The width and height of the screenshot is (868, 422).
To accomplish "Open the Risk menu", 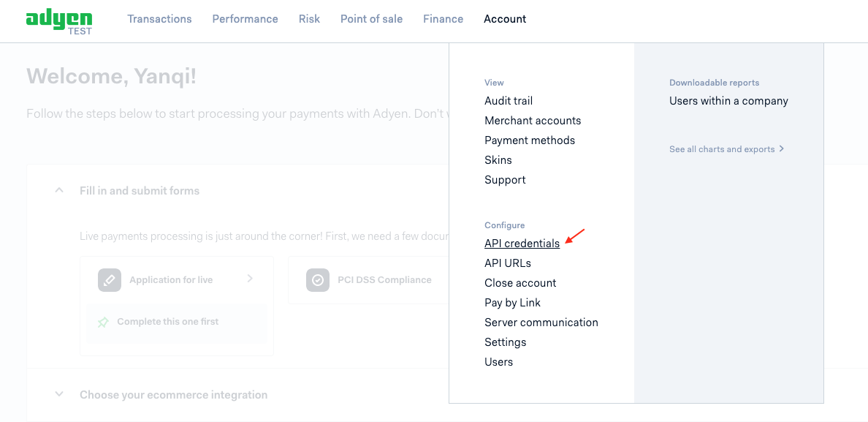I will 310,19.
